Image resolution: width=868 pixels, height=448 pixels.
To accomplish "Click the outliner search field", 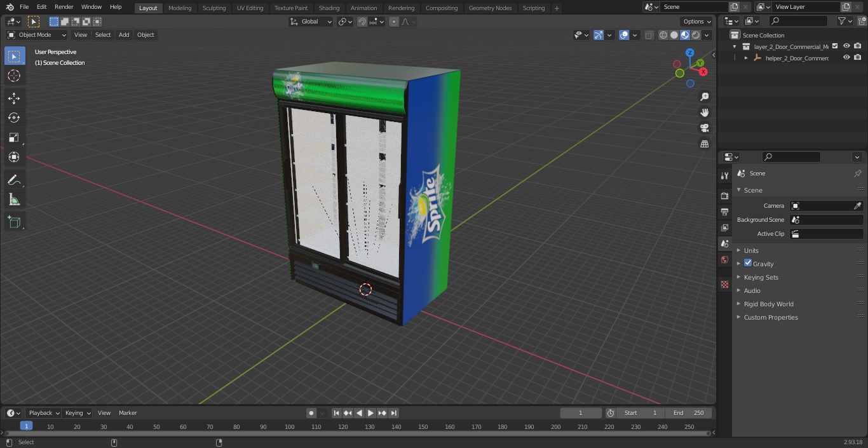I will click(x=797, y=21).
